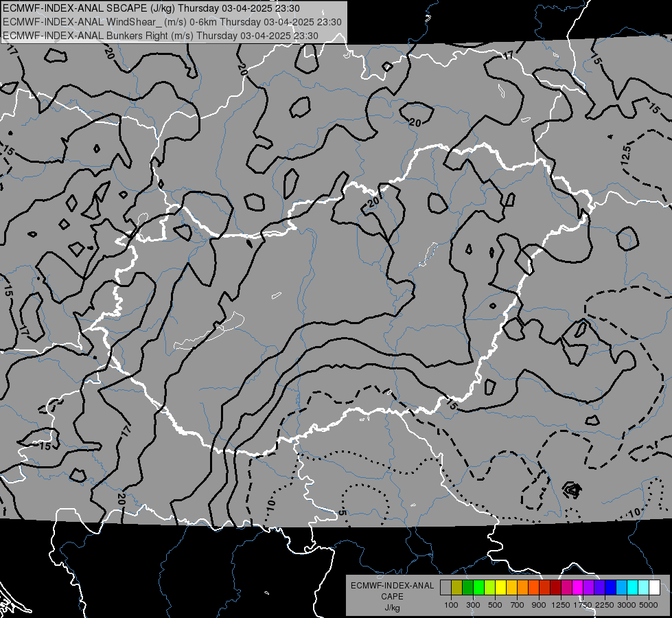
Task: Click the 5 contour label on dotted line
Action: coord(342,512)
